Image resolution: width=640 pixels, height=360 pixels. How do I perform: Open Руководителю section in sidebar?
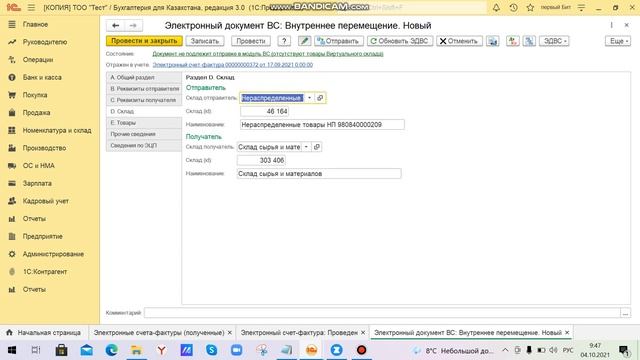(44, 42)
